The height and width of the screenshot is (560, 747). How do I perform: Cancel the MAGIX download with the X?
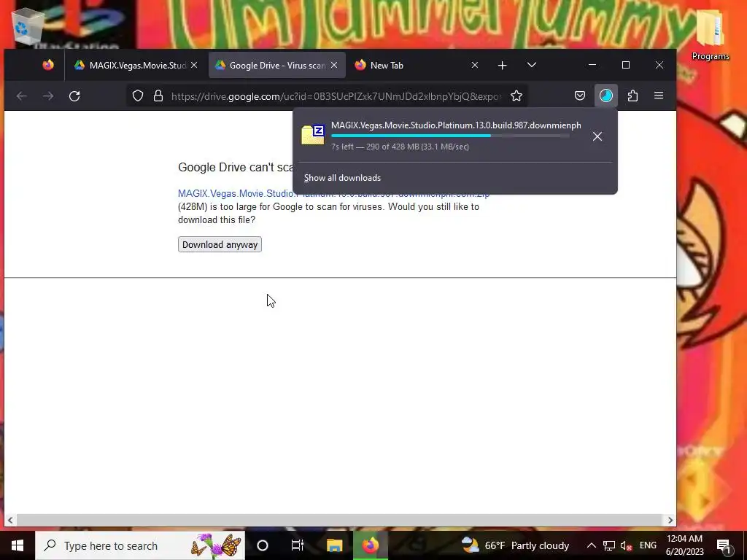[597, 136]
